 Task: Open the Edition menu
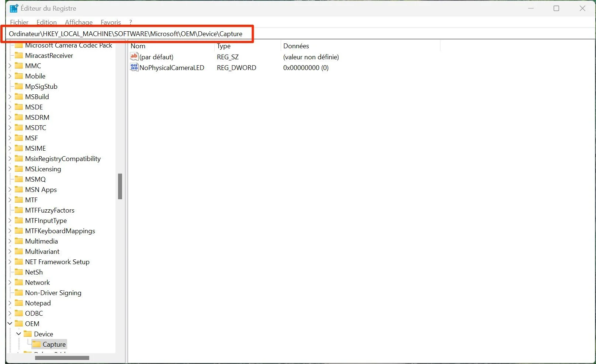pos(46,22)
